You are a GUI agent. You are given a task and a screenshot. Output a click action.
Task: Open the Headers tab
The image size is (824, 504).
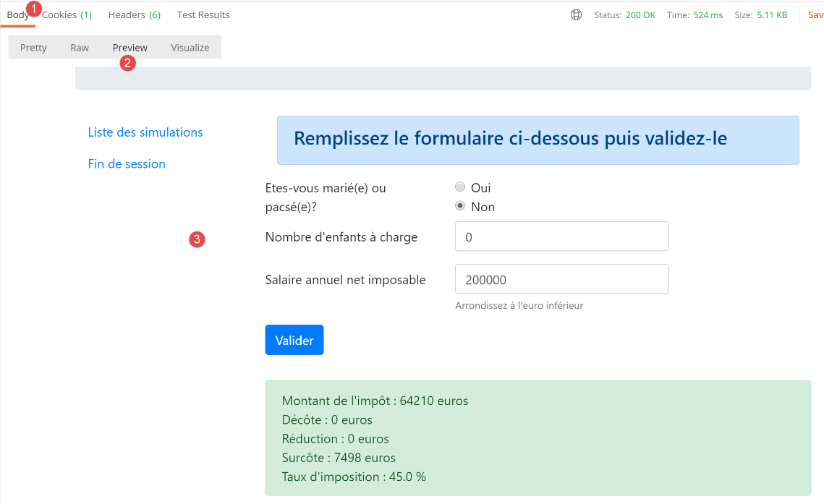click(x=134, y=14)
